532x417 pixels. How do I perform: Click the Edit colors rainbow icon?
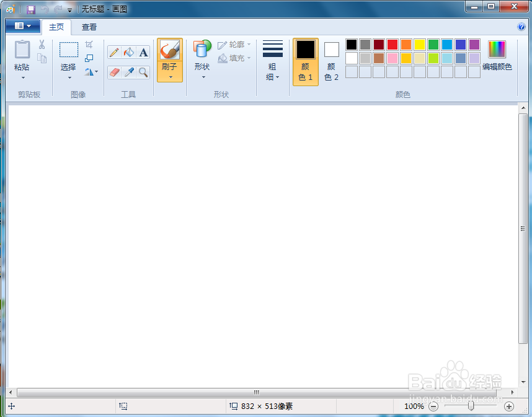[497, 49]
